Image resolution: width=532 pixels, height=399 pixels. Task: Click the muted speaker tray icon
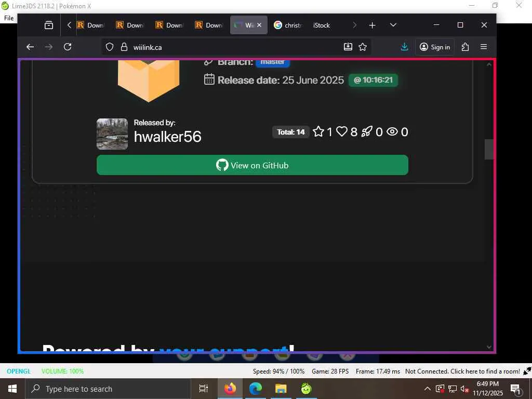pyautogui.click(x=464, y=389)
